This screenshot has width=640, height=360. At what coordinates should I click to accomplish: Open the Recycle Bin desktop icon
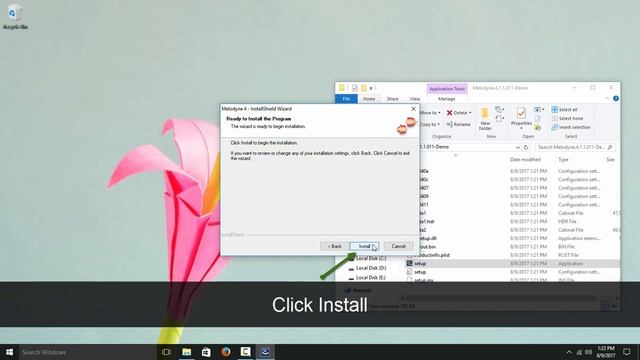tap(15, 16)
